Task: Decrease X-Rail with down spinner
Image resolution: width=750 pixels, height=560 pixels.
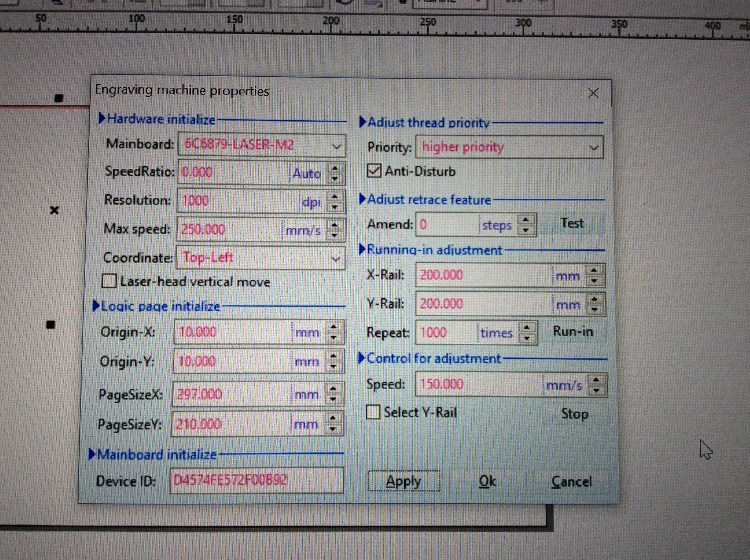Action: pos(594,281)
